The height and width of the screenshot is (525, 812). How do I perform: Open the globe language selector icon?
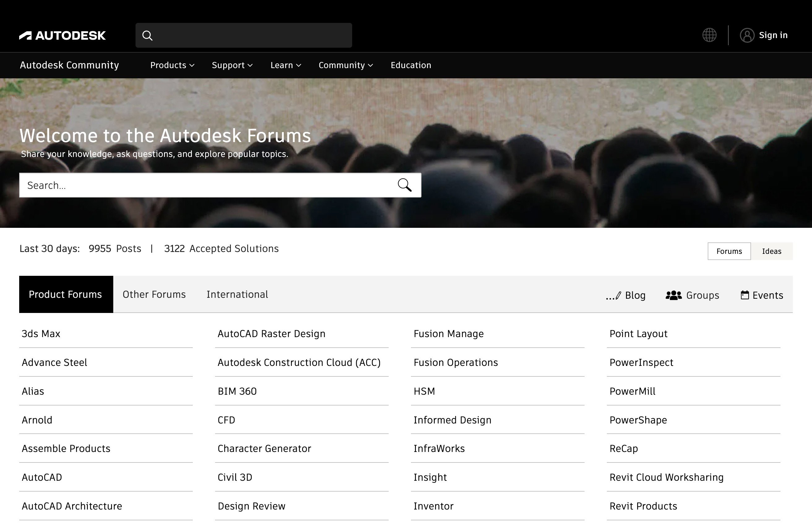pyautogui.click(x=709, y=35)
